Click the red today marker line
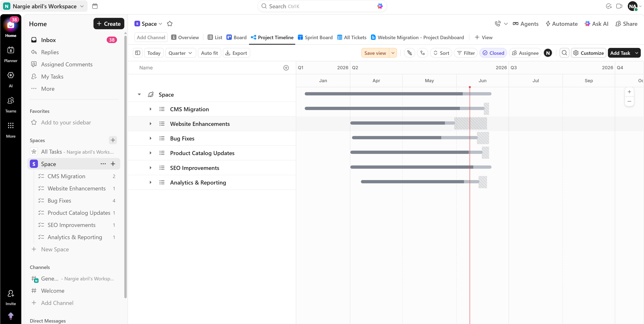This screenshot has height=324, width=644. [470, 205]
